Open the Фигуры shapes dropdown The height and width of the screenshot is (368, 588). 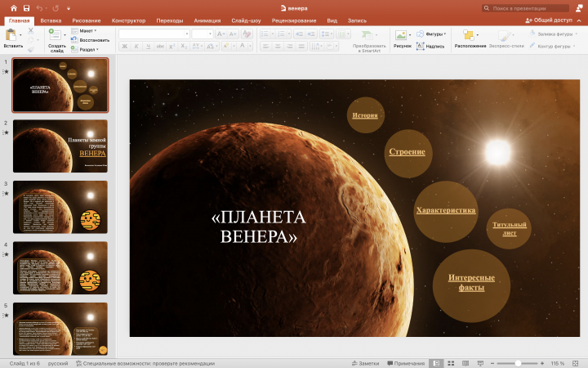click(x=434, y=34)
